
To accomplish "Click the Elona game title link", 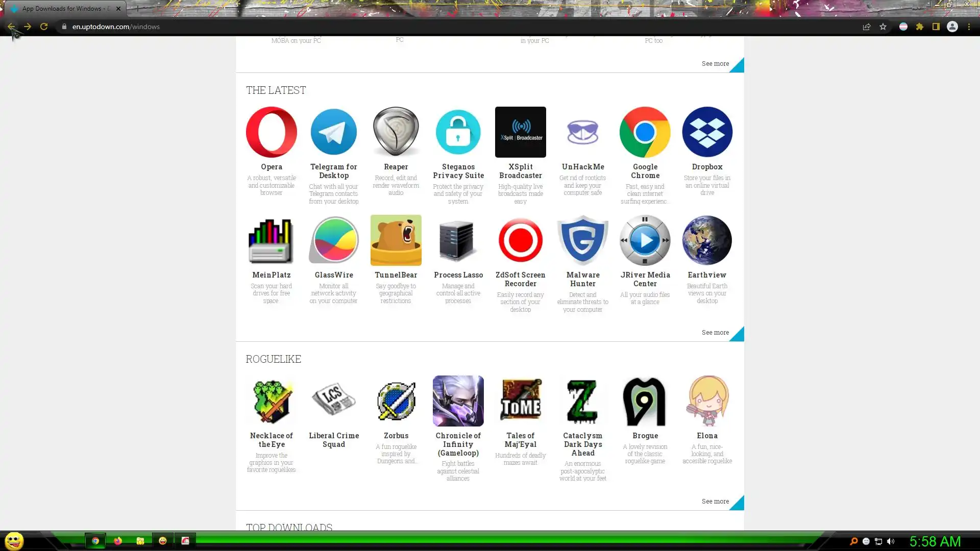I will (707, 435).
